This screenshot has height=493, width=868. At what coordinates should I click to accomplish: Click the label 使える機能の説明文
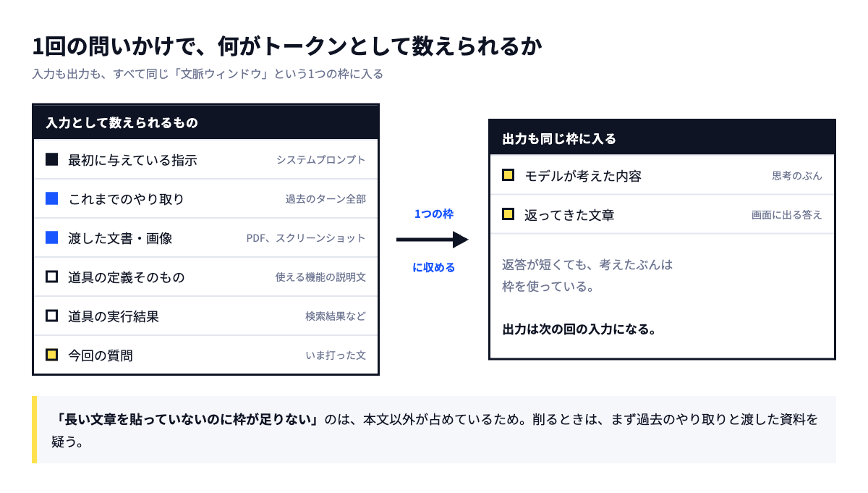pyautogui.click(x=320, y=277)
